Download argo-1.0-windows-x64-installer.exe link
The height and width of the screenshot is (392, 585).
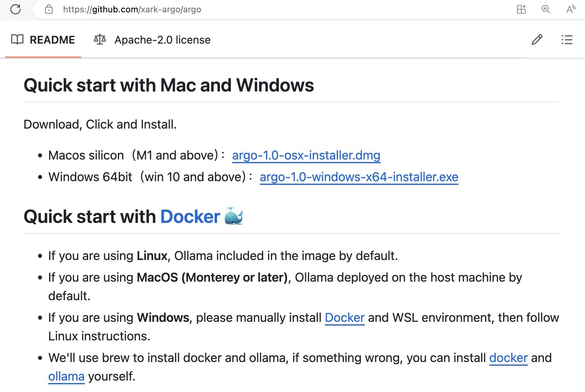(359, 177)
